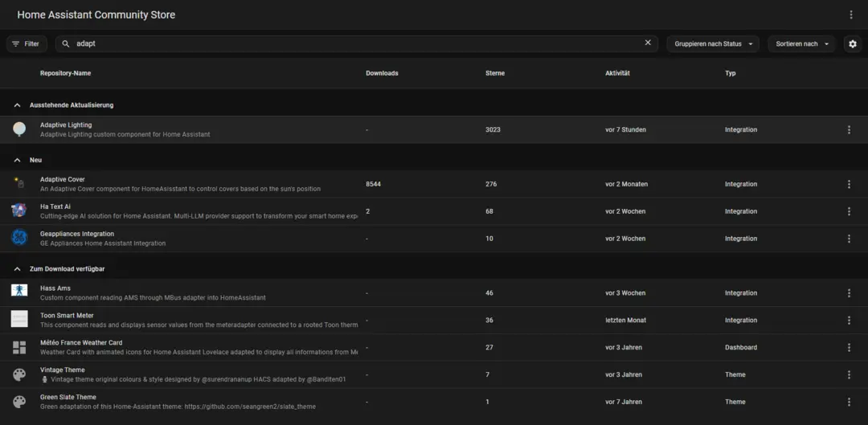Open the table settings gear
868x425 pixels.
[x=853, y=43]
